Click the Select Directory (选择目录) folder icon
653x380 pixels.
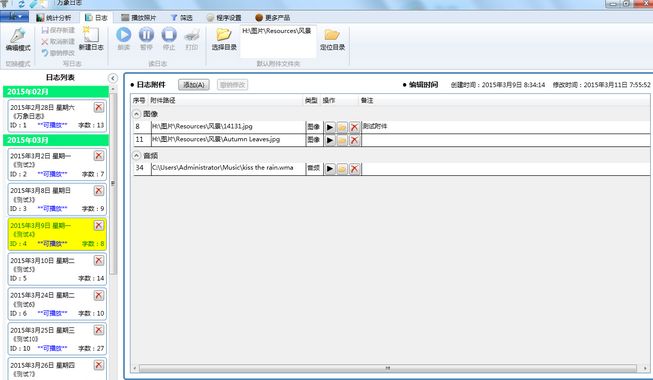(x=224, y=35)
